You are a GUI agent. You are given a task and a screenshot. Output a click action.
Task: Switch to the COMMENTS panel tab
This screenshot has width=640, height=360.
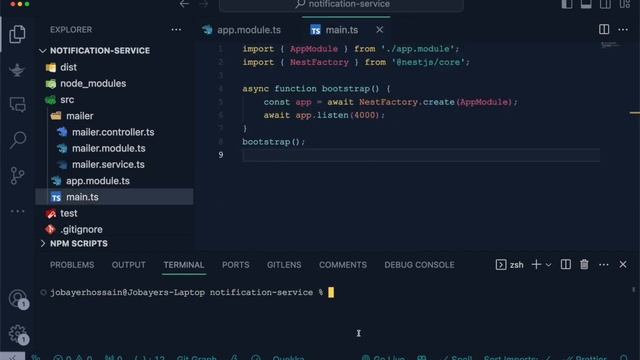click(x=343, y=265)
